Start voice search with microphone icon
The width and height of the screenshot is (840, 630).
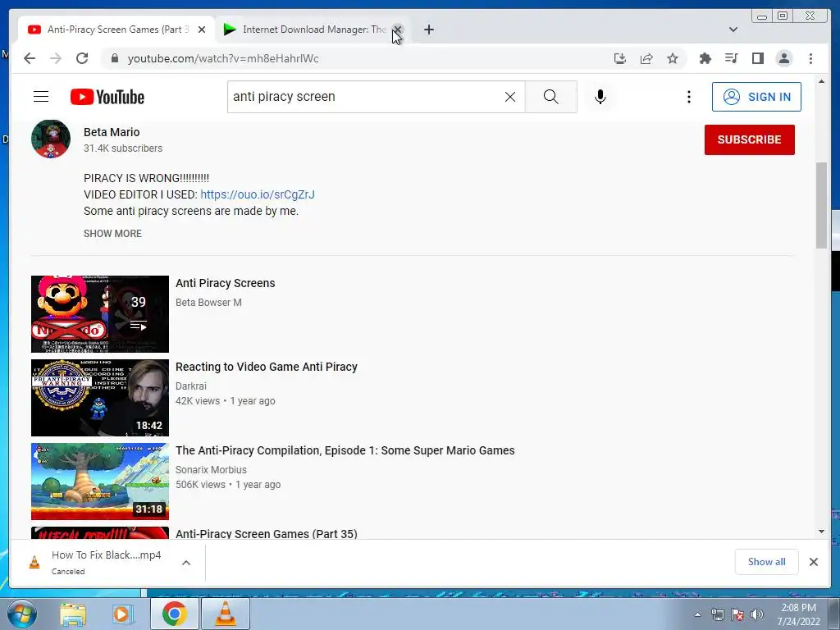click(600, 97)
